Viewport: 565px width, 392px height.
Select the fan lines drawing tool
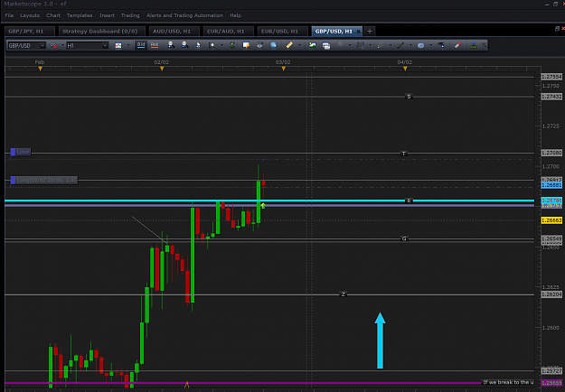coord(381,45)
